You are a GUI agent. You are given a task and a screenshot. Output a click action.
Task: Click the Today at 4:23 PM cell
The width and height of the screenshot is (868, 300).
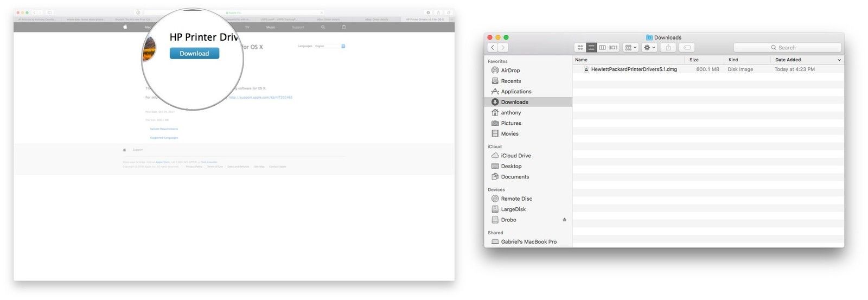pyautogui.click(x=794, y=69)
